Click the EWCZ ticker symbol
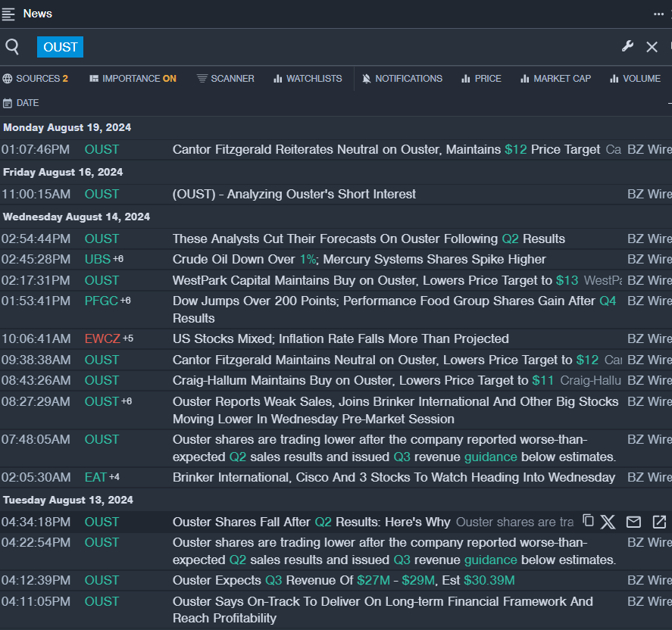Viewport: 672px width, 630px height. click(x=102, y=338)
